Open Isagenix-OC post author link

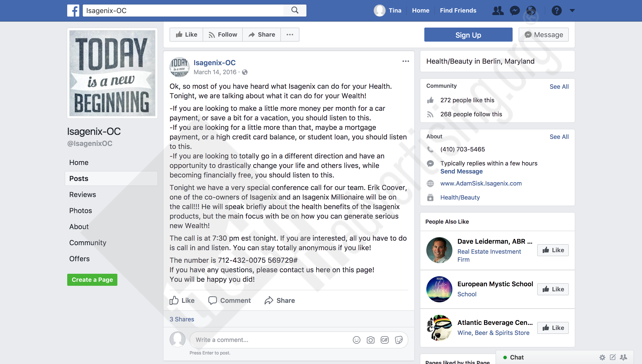pyautogui.click(x=214, y=63)
